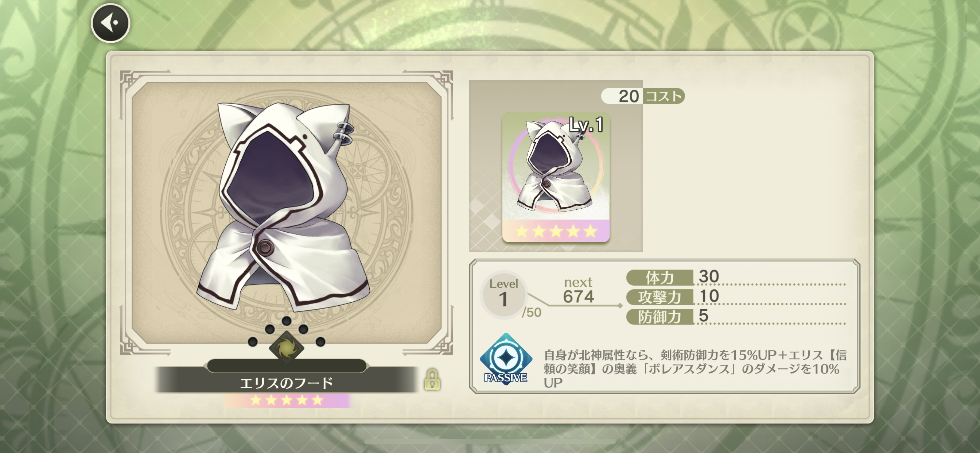Tap the dark empty bar above the name
The width and height of the screenshot is (980, 453).
click(287, 366)
